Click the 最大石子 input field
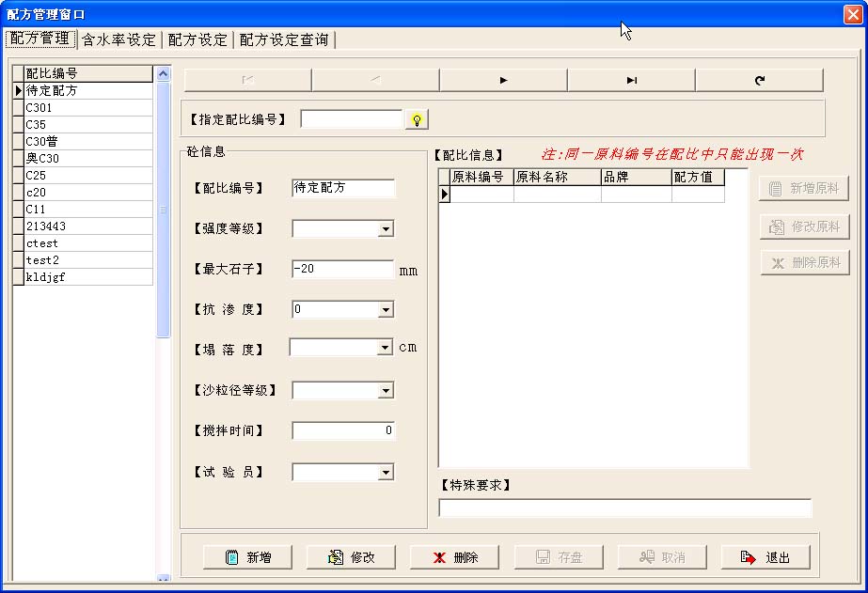The width and height of the screenshot is (868, 593). click(x=342, y=270)
